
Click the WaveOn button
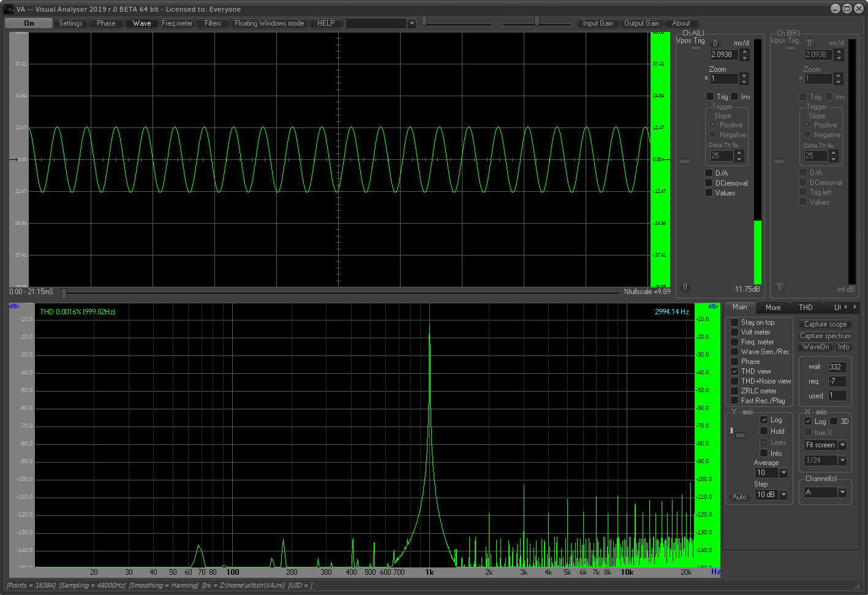click(815, 347)
